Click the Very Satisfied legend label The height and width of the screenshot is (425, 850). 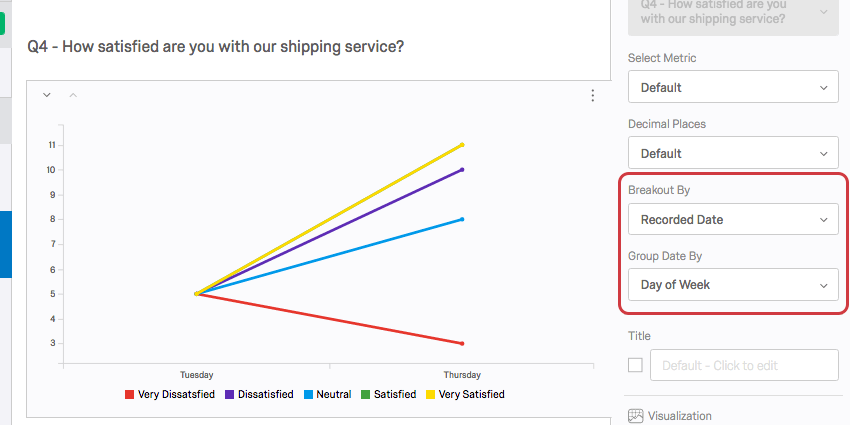click(471, 395)
